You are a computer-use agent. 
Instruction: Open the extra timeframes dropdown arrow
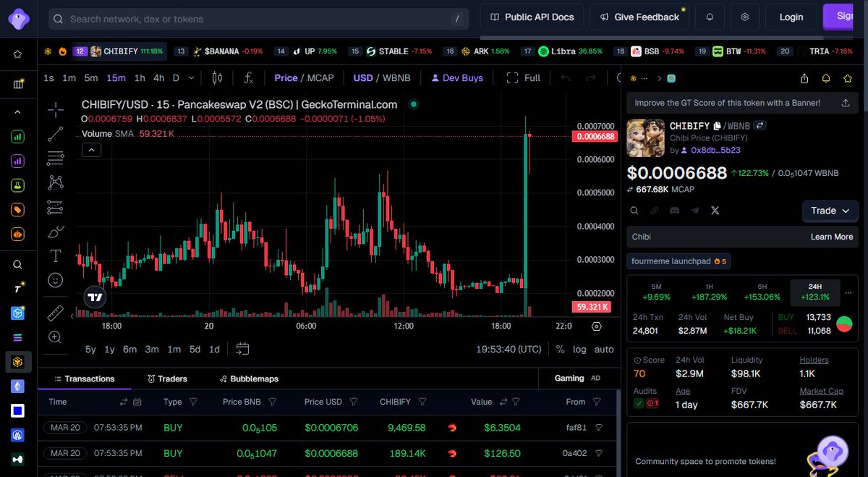(190, 77)
